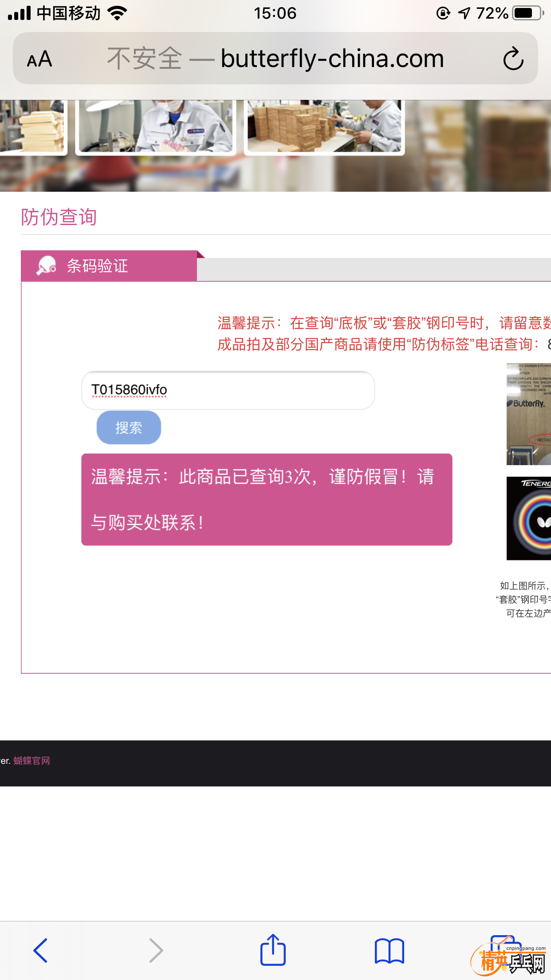Click the 如上图所示 caption text

coord(525,586)
